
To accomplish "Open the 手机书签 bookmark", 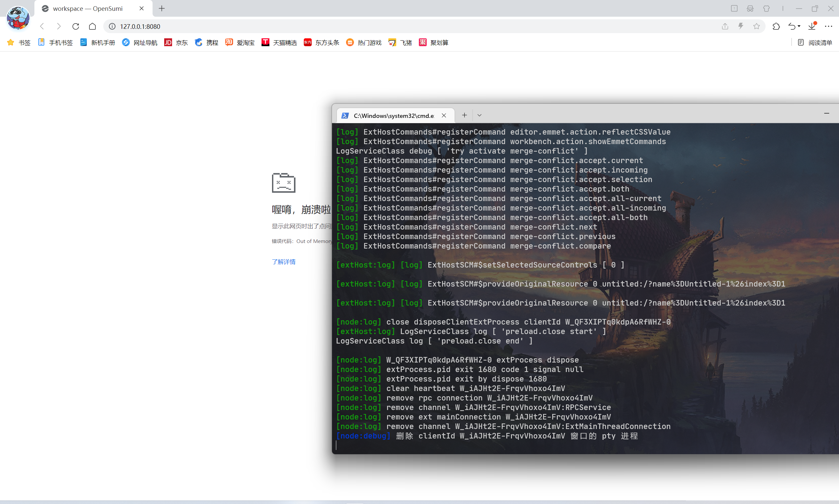I will [x=55, y=43].
